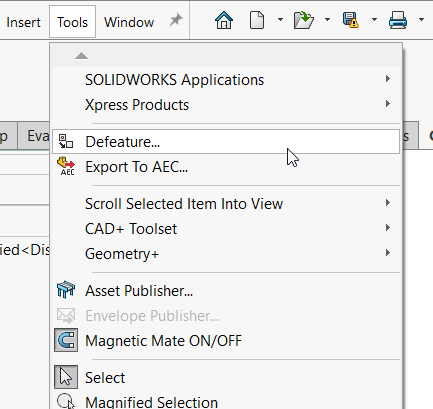Choose Select from the Tools menu
The width and height of the screenshot is (433, 409).
coord(226,378)
